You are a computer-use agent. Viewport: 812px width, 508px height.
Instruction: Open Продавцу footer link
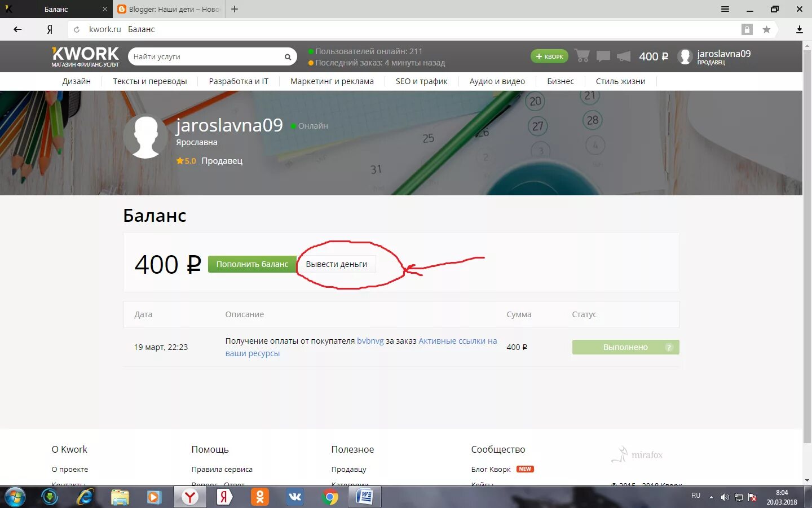pyautogui.click(x=349, y=469)
